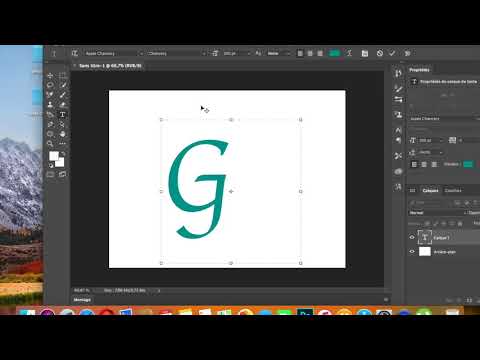Cancel the current text edit

pos(380,53)
